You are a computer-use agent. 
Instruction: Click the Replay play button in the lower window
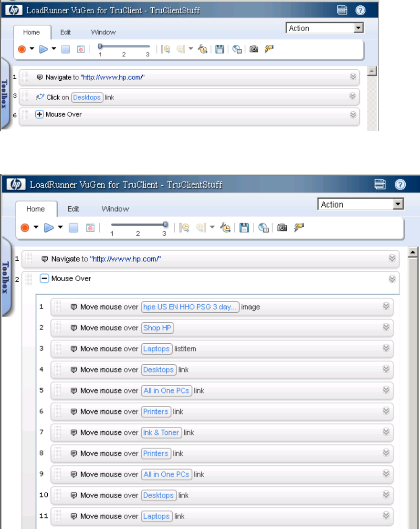click(x=49, y=228)
